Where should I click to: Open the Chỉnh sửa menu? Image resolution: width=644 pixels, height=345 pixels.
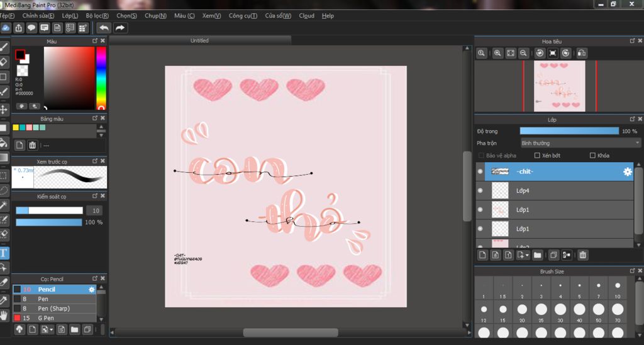click(x=38, y=16)
